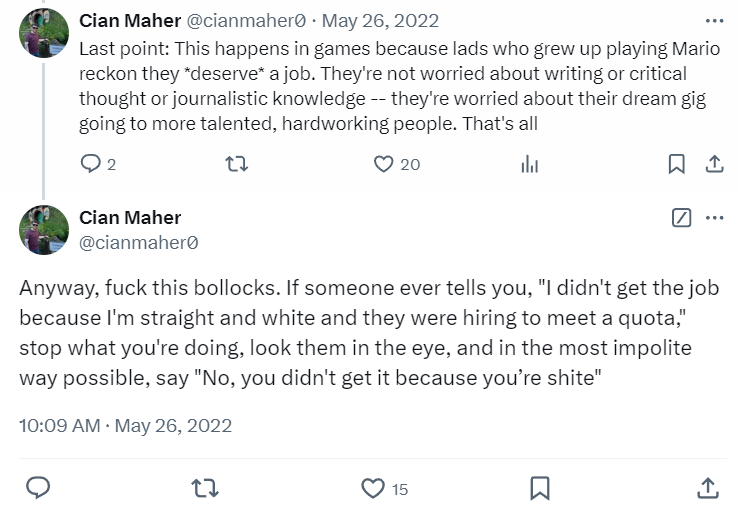Retweet the main tweet
The image size is (738, 518).
tap(205, 488)
